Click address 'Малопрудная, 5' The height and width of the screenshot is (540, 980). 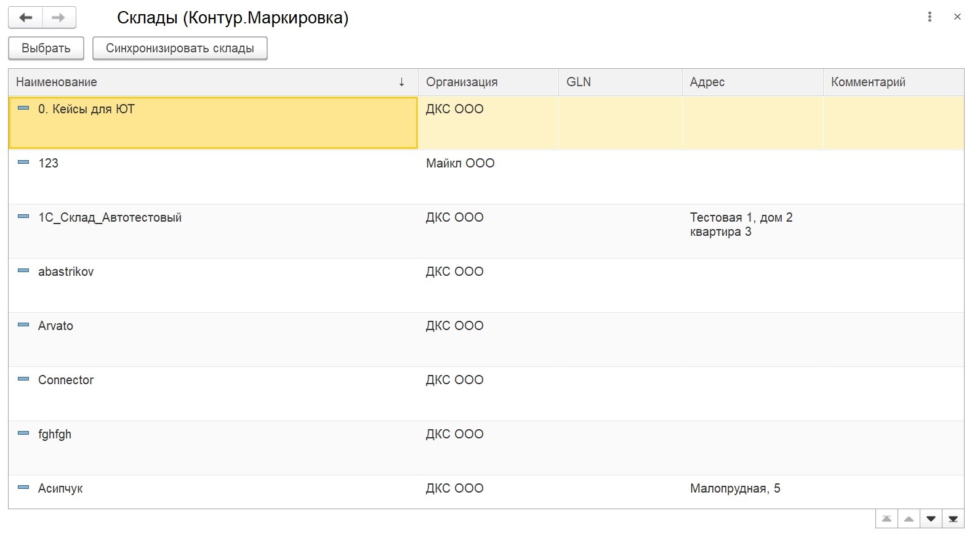[x=735, y=488]
